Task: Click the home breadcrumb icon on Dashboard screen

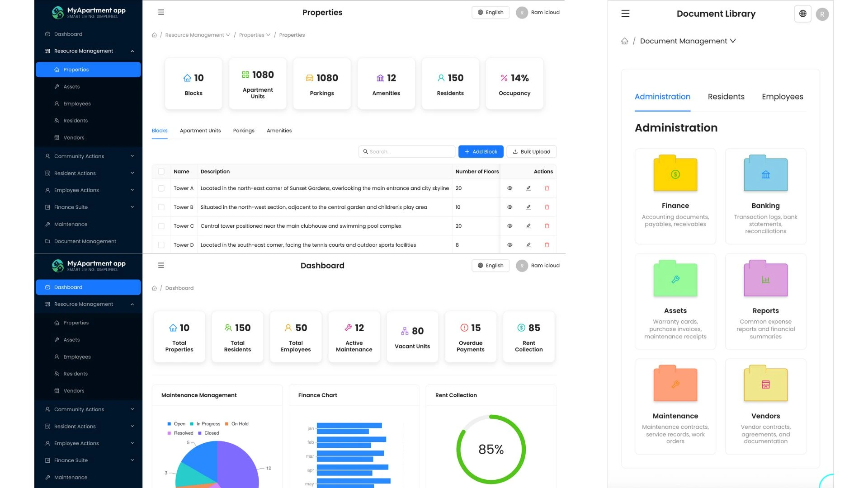Action: tap(154, 288)
